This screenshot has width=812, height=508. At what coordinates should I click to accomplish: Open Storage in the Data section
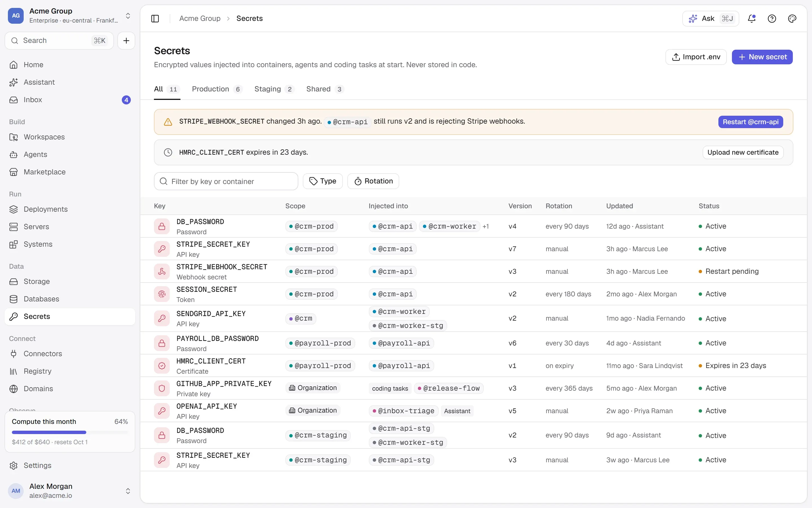coord(70,281)
